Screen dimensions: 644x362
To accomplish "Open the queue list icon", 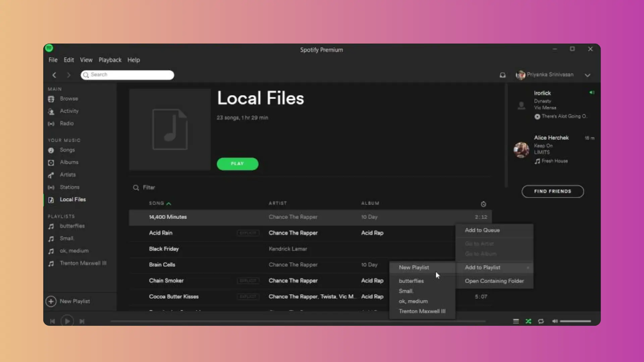I will (516, 321).
